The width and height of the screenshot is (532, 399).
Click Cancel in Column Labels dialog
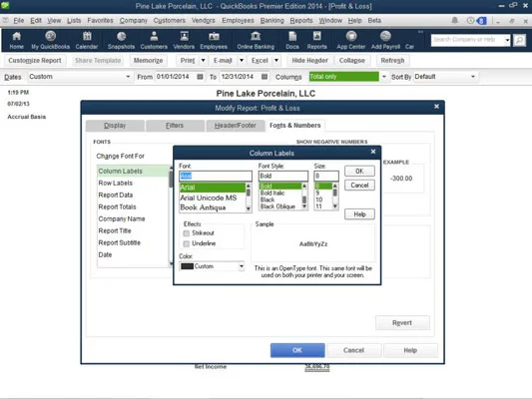click(359, 186)
